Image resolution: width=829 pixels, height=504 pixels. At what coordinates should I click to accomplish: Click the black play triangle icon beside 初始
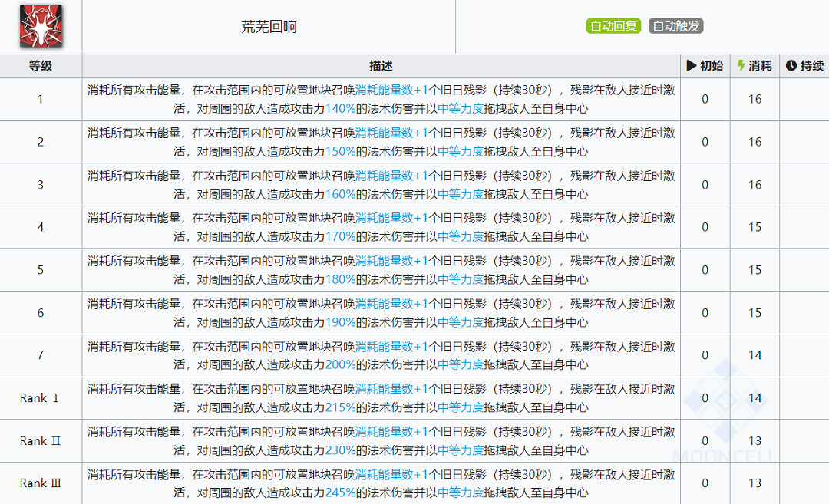[x=691, y=66]
